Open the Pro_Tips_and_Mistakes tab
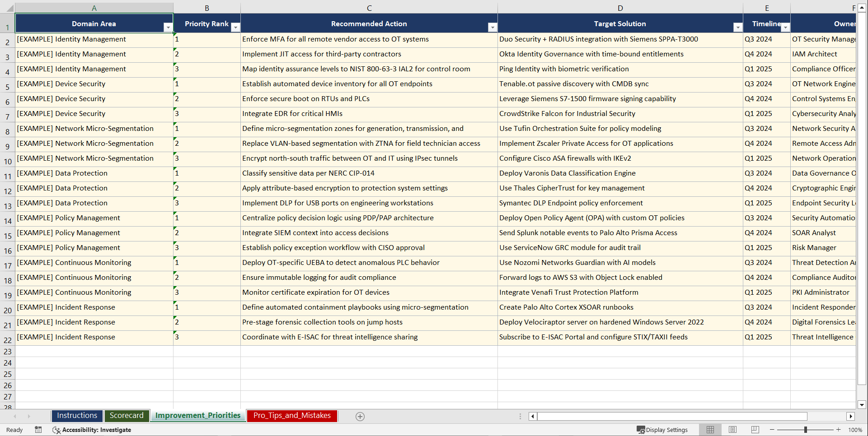This screenshot has width=868, height=436. pyautogui.click(x=291, y=415)
